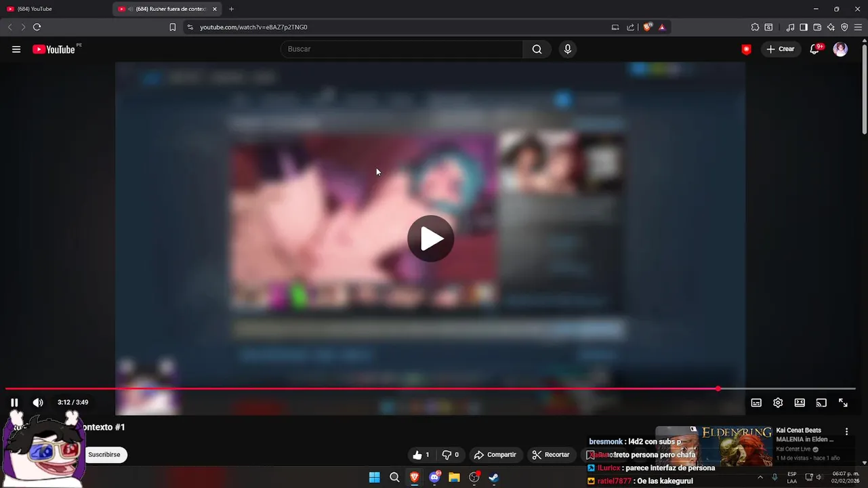Open the Brave main menu button
The height and width of the screenshot is (488, 868).
858,27
